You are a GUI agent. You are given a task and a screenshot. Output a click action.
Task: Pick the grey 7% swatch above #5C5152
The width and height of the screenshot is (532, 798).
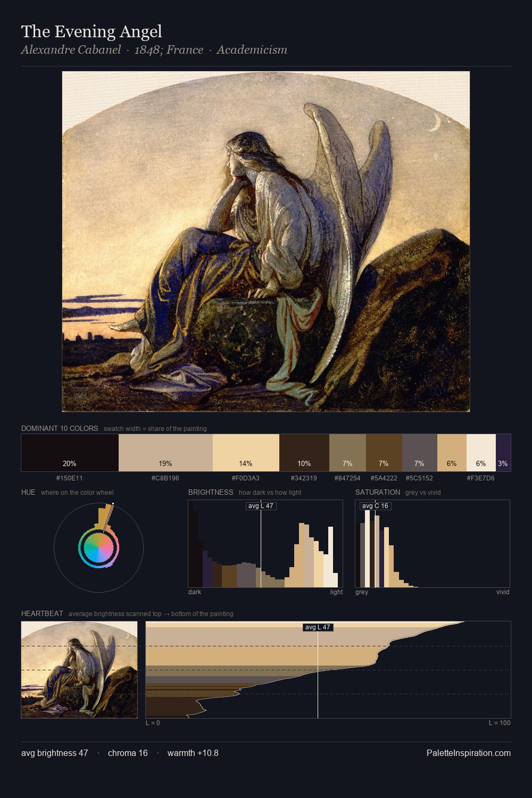[420, 453]
